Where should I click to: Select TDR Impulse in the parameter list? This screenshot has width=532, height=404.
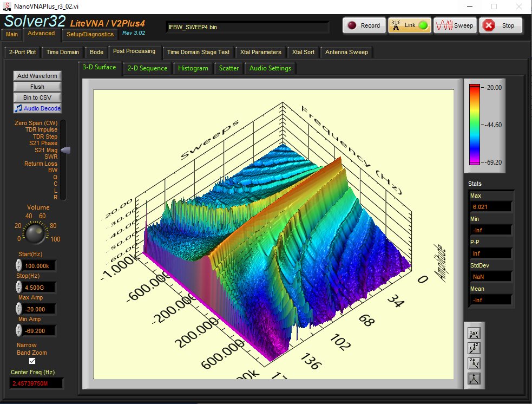click(41, 129)
